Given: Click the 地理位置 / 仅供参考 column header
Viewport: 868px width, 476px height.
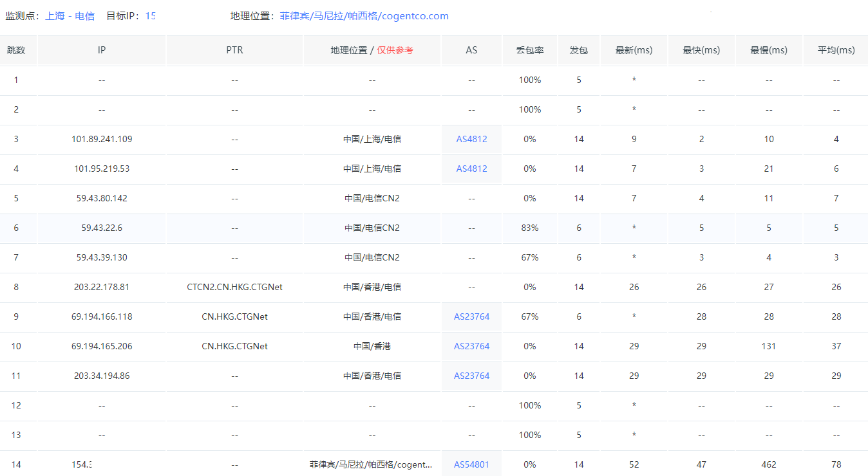Looking at the screenshot, I should 372,50.
